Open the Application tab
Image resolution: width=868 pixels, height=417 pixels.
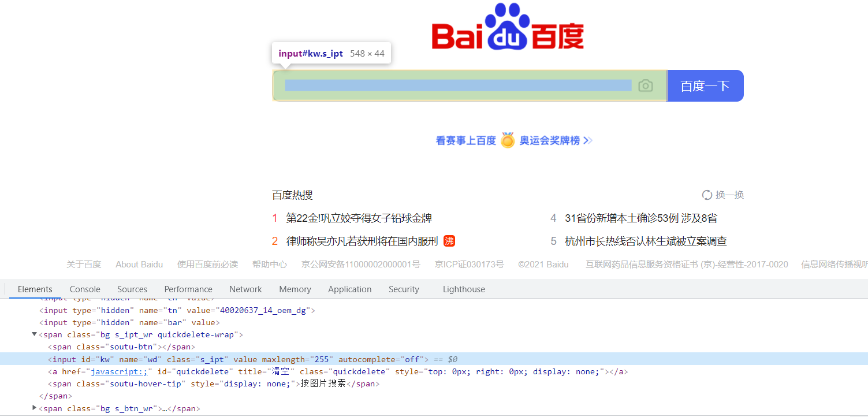[350, 289]
